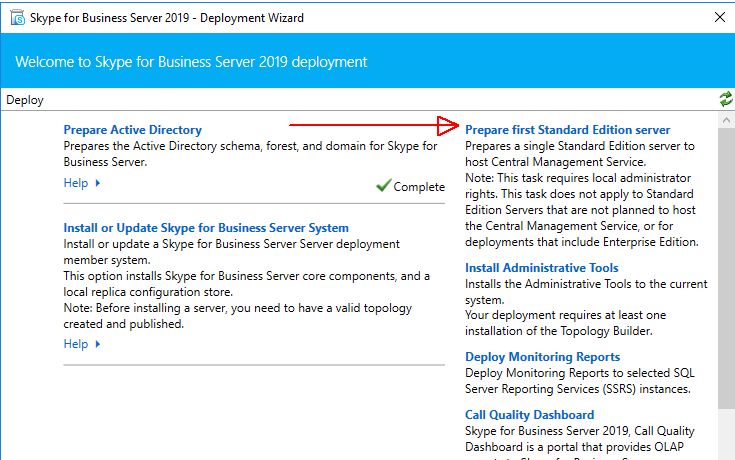Close the Deployment Wizard window

coord(720,17)
